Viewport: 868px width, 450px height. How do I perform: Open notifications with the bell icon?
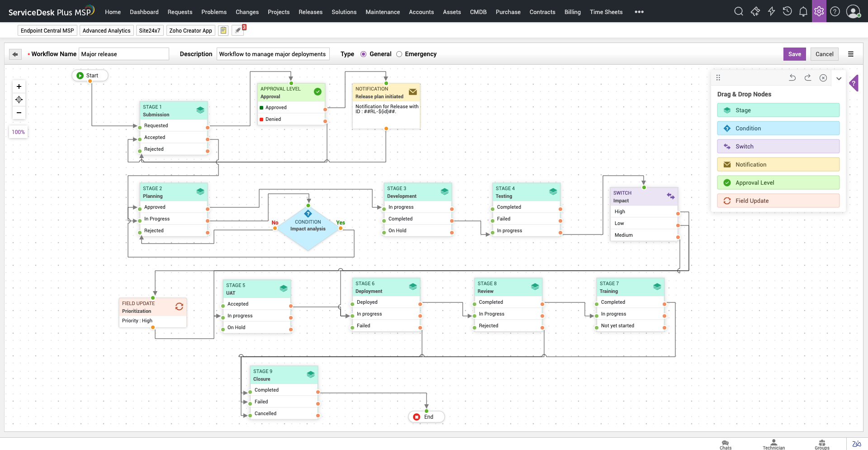pos(803,12)
